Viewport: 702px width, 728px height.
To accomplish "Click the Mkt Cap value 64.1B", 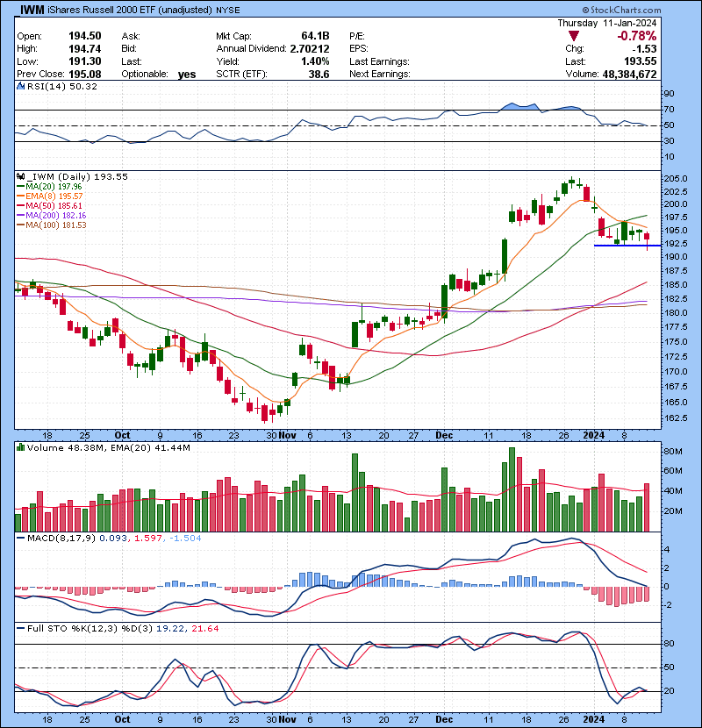I will (315, 36).
